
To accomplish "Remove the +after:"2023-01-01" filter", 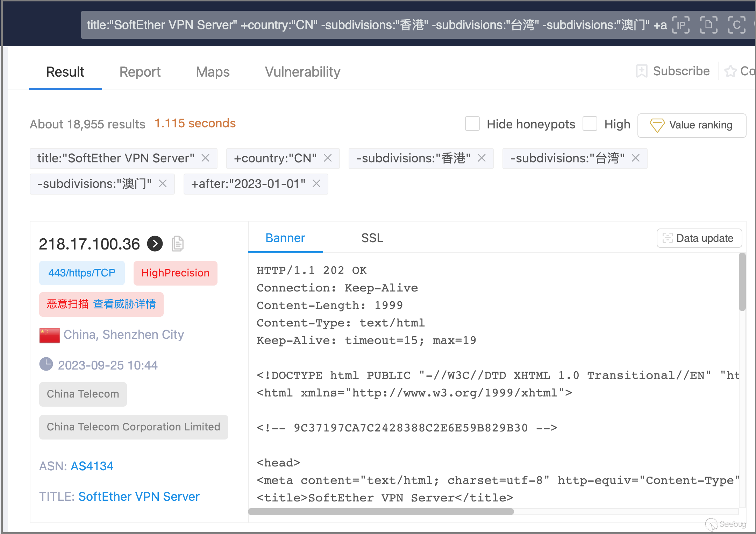I will click(x=316, y=184).
